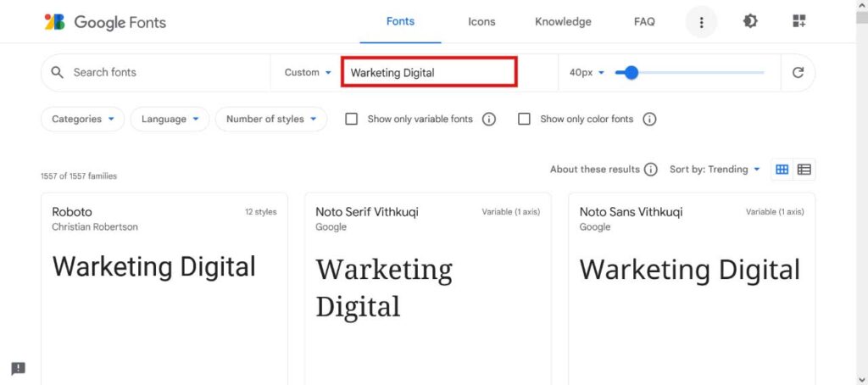Click the Christian Robertson designer name
Image resolution: width=868 pixels, height=385 pixels.
click(95, 227)
